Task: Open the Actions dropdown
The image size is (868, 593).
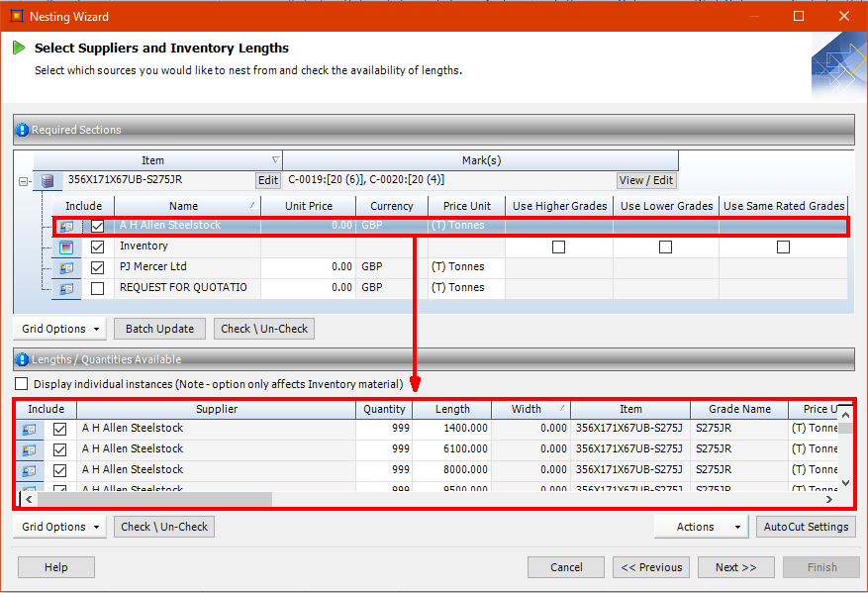Action: pos(701,527)
